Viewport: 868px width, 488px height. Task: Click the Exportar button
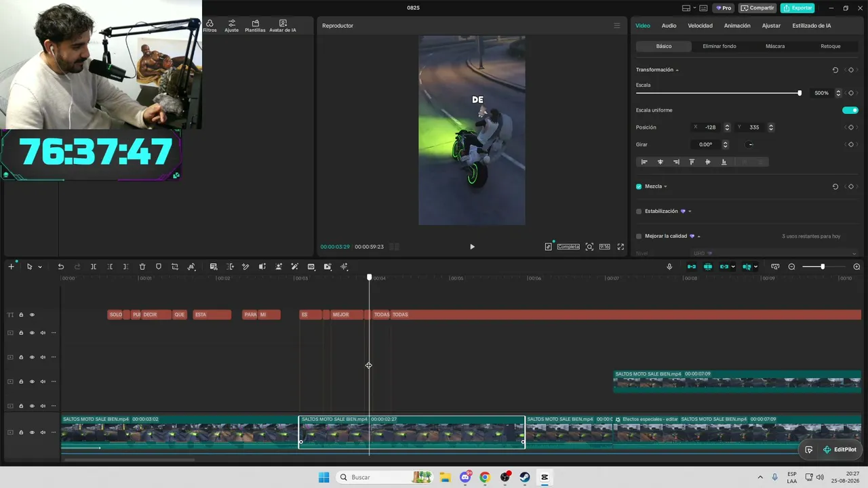(797, 8)
